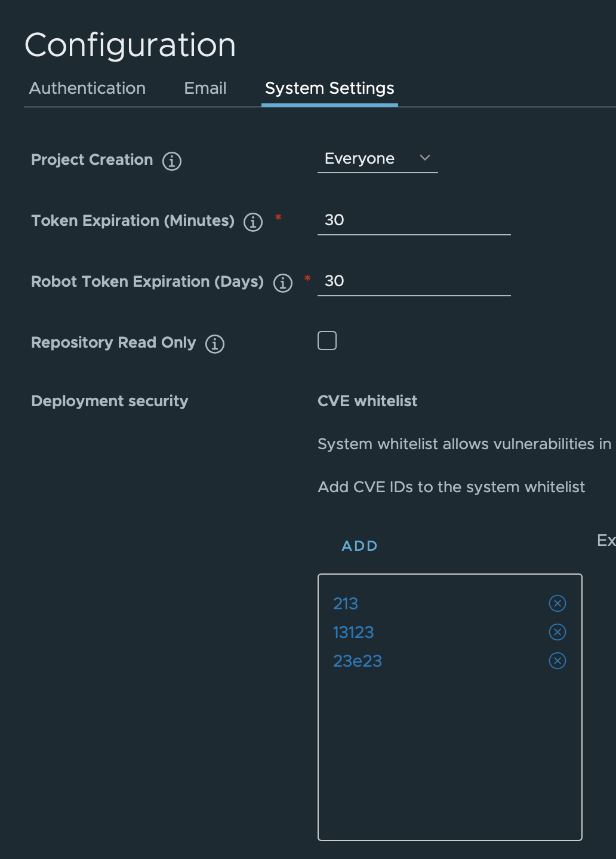
Task: Open the Token Expiration (Minutes) tooltip icon
Action: click(253, 222)
